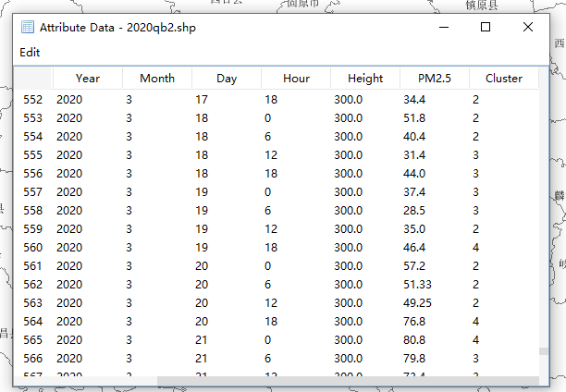Viewport: 566px width, 392px height.
Task: Click the PM2.5 column header
Action: click(x=435, y=79)
